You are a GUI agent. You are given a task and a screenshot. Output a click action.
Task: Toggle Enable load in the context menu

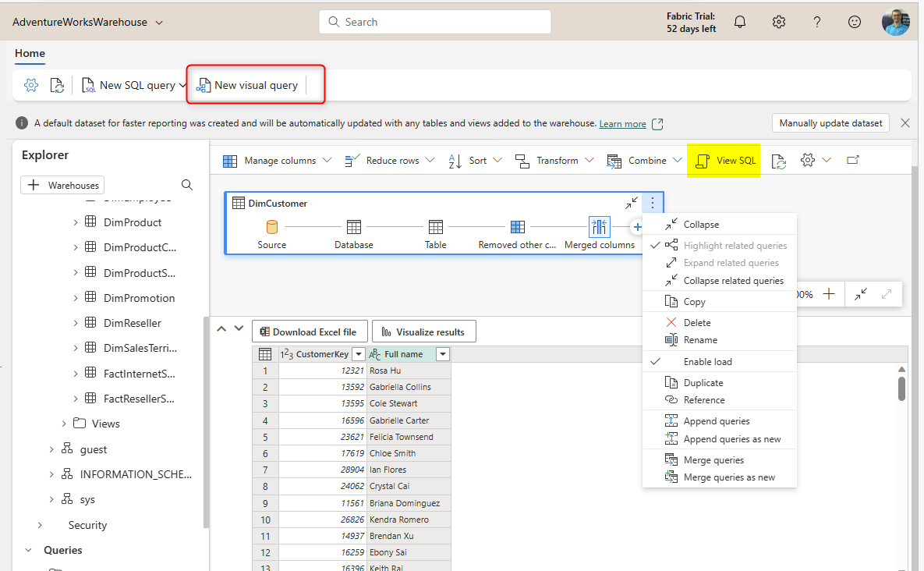[707, 362]
